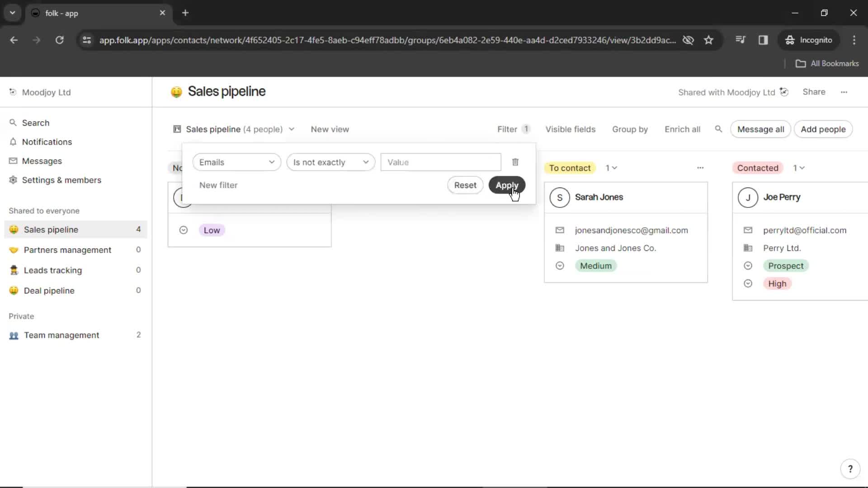The image size is (868, 488).
Task: Open the To contact column ellipsis menu
Action: click(x=700, y=168)
